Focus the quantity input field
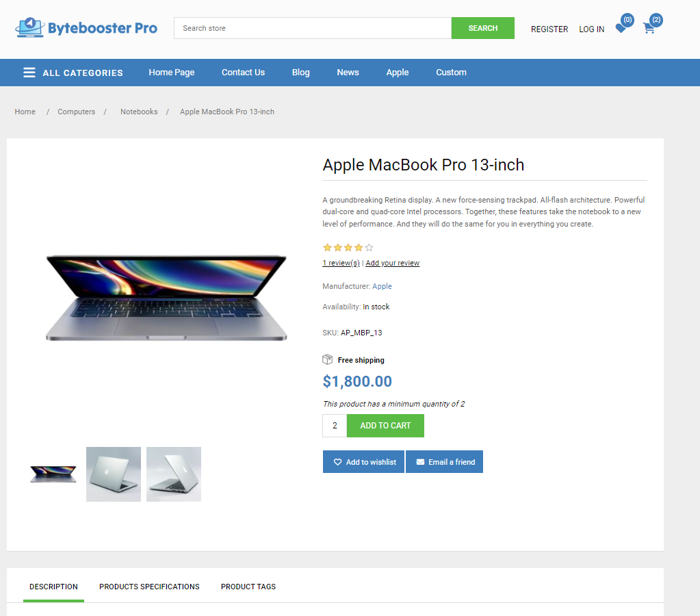This screenshot has width=700, height=616. point(335,426)
